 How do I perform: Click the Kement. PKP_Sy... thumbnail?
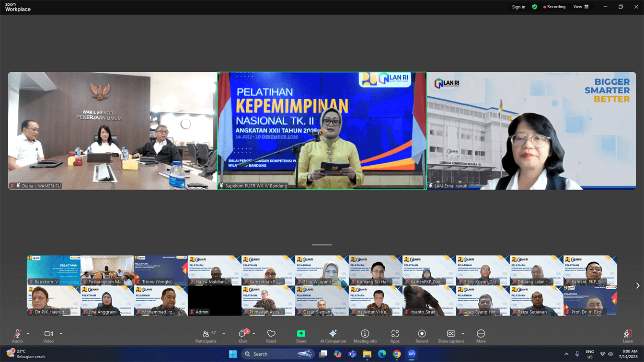pyautogui.click(x=590, y=271)
